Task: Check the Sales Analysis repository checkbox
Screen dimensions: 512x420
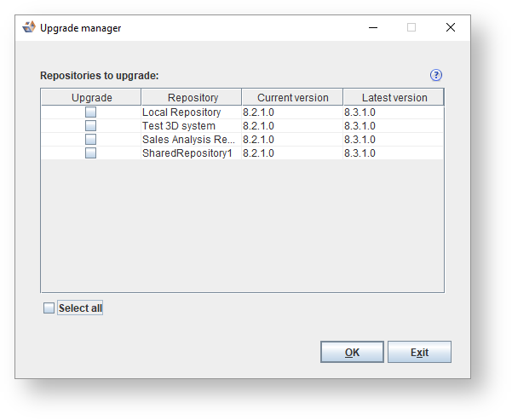Action: tap(90, 140)
